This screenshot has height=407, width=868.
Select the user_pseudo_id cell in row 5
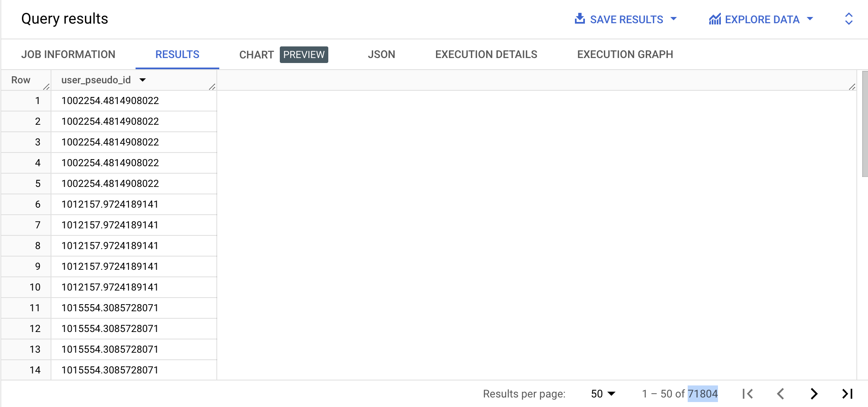pyautogui.click(x=134, y=184)
